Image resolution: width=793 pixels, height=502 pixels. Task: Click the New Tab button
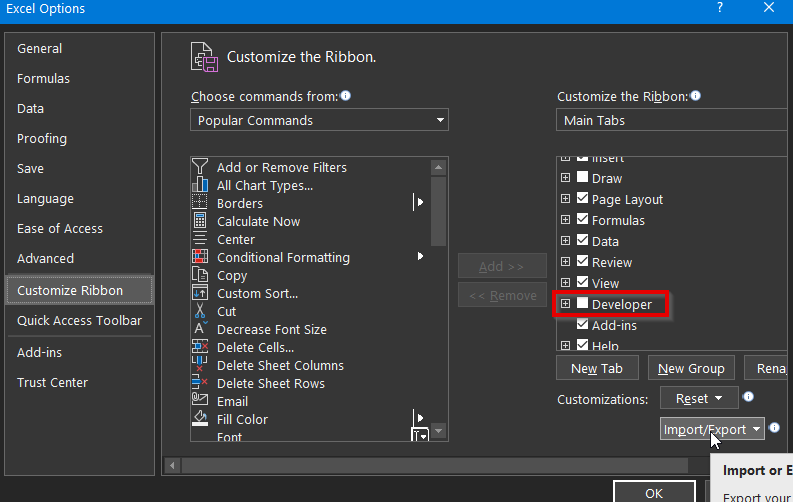point(597,368)
